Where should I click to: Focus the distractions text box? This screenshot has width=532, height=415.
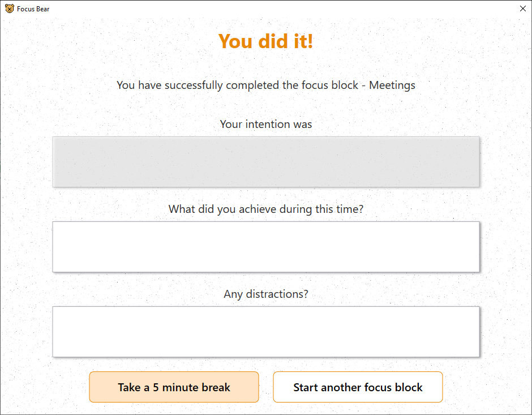[265, 332]
